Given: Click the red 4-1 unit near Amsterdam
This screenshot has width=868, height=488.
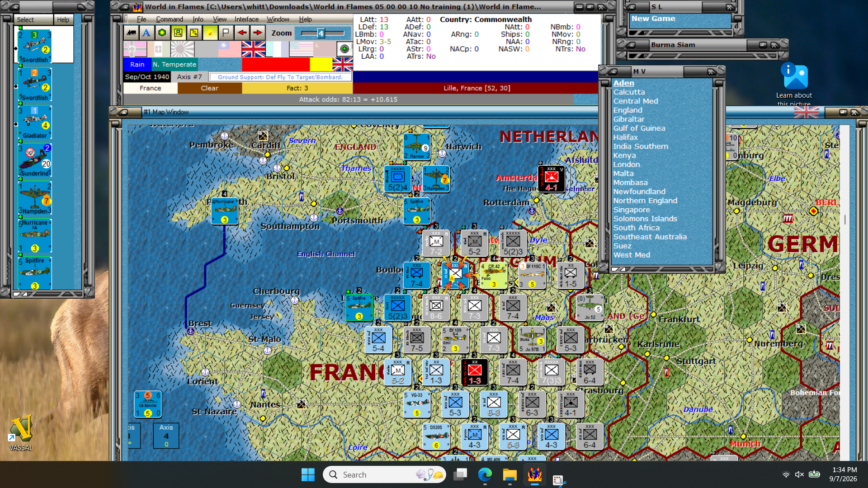Looking at the screenshot, I should pos(551,178).
